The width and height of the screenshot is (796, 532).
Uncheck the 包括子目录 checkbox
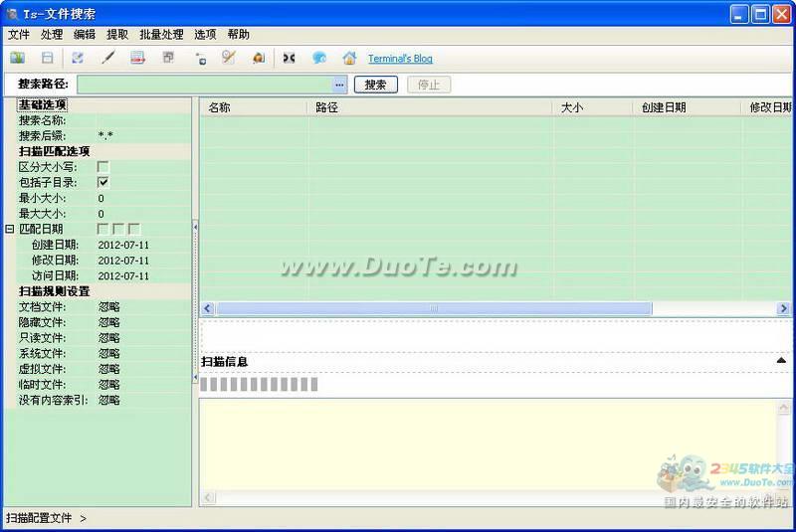pos(103,183)
